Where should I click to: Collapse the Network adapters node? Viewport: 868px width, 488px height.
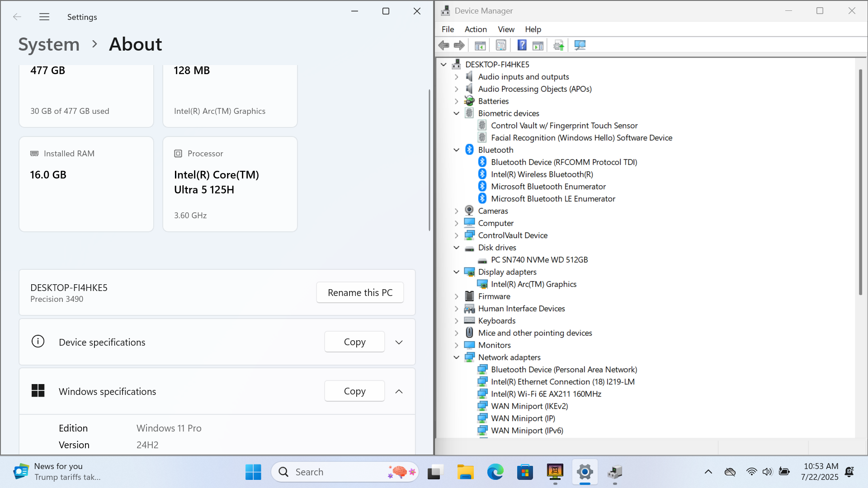457,357
